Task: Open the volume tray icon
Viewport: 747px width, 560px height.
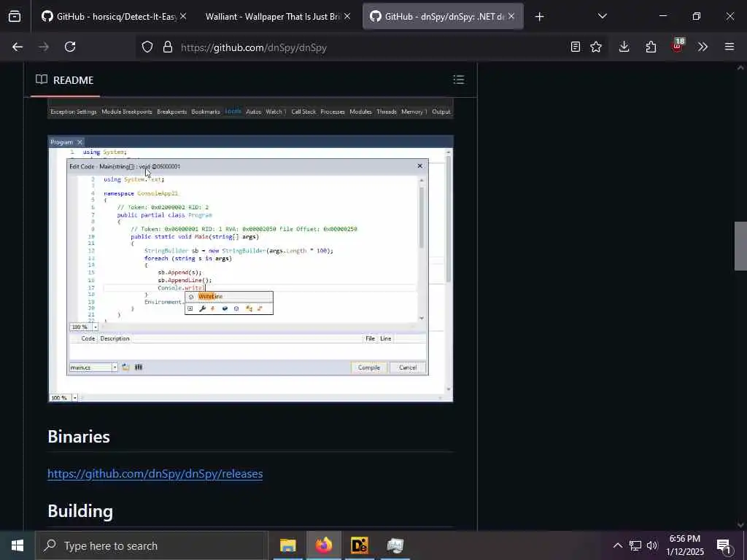Action: click(x=651, y=545)
